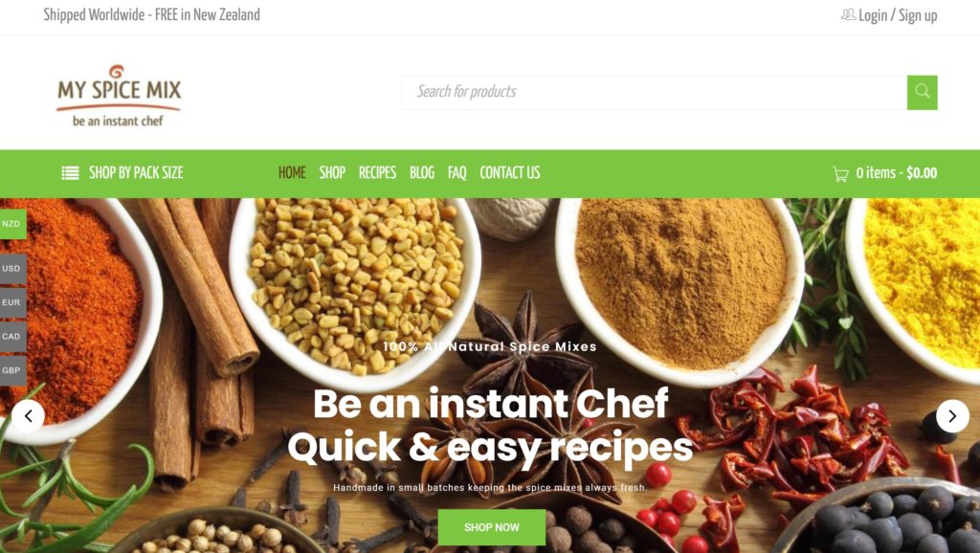
Task: Click the Shop Now button
Action: (x=492, y=527)
